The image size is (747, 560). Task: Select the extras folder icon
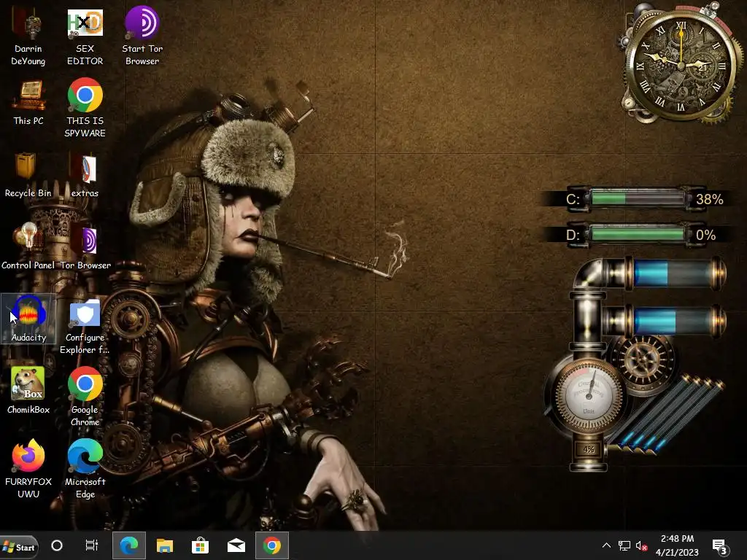[x=85, y=175]
